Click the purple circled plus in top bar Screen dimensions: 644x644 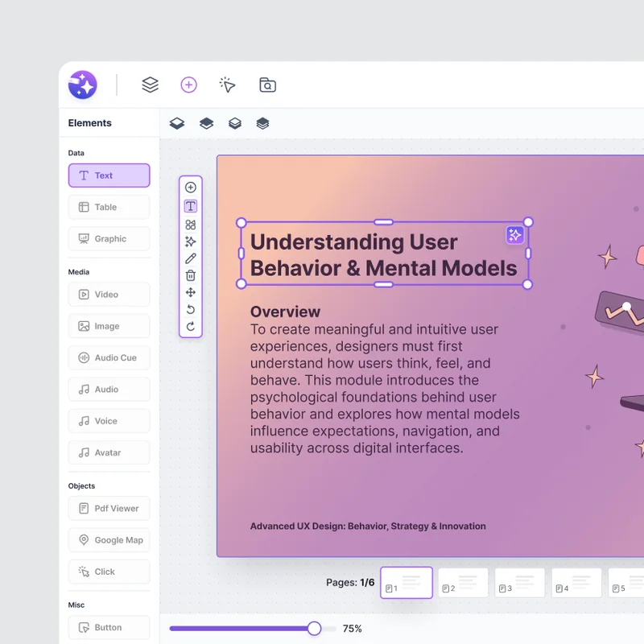[188, 85]
